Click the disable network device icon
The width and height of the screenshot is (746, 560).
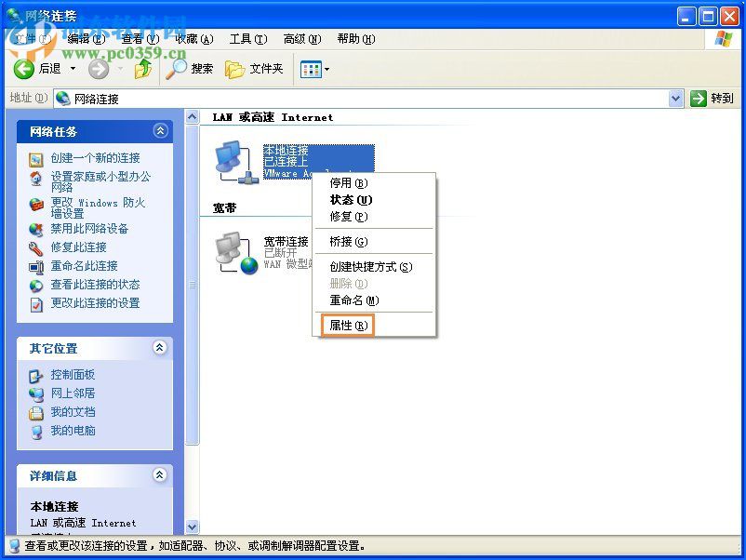[x=35, y=230]
